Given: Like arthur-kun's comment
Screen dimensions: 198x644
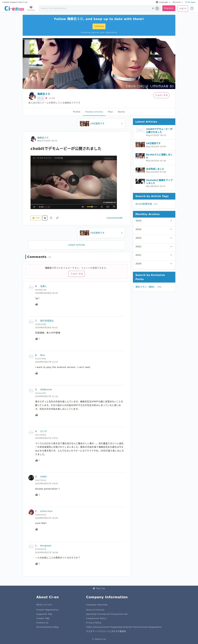Looking at the screenshot, I should click(37, 529).
